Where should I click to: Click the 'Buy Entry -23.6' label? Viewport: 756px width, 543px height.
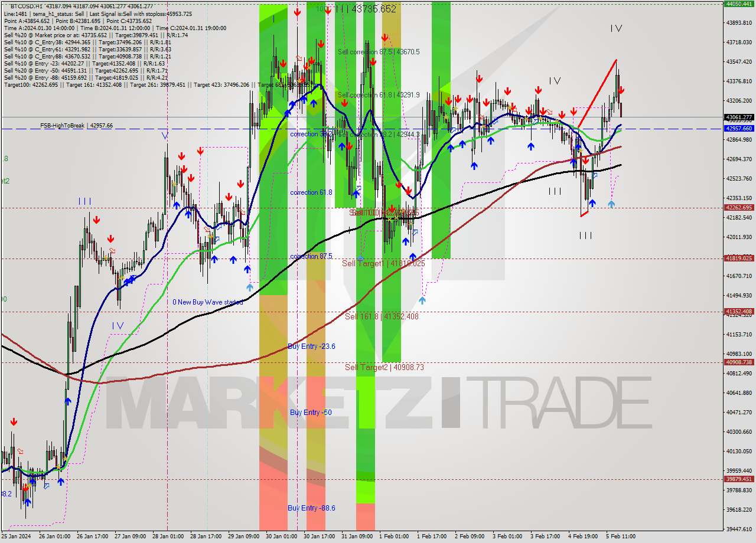tap(312, 346)
